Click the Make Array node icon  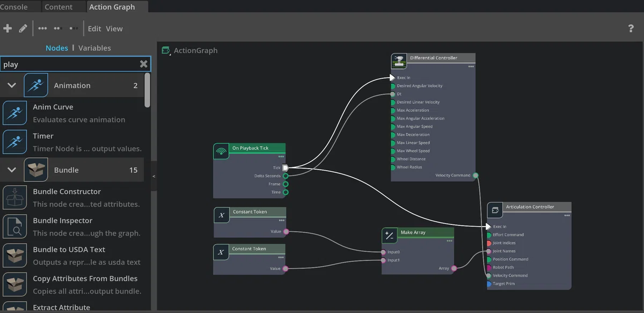coord(390,236)
